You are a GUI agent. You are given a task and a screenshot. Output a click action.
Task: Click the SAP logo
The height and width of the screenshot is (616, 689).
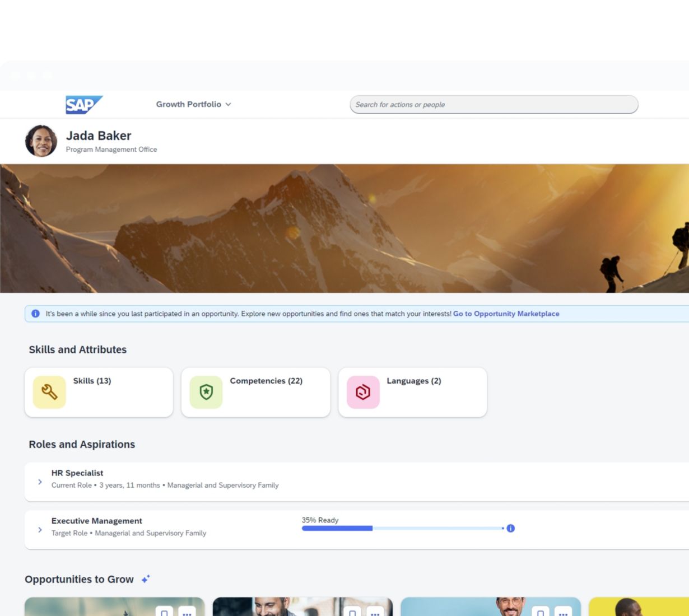pos(83,105)
